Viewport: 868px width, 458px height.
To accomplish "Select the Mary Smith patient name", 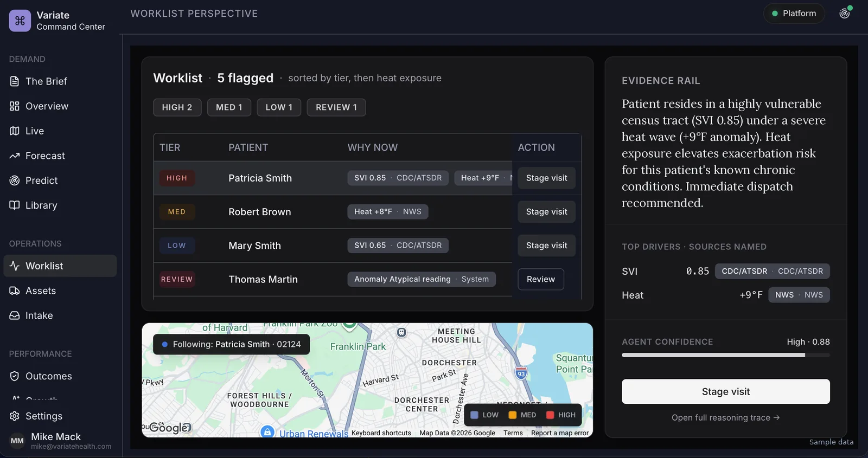I will click(255, 246).
